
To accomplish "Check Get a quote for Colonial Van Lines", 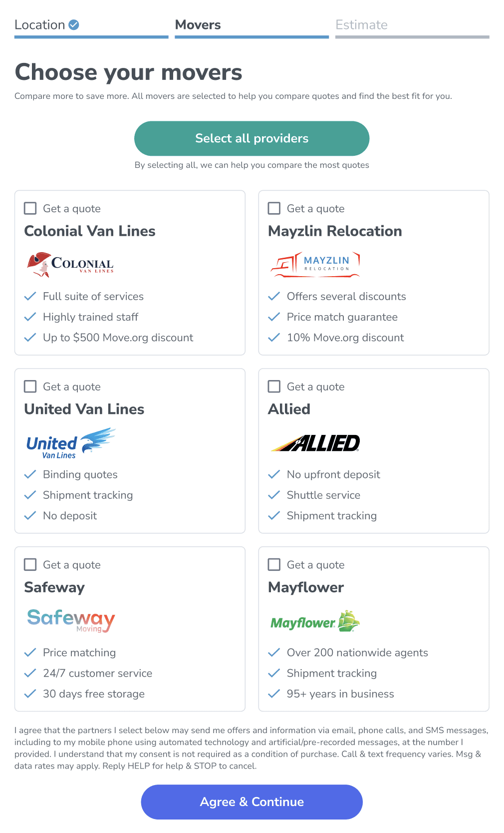I will click(x=30, y=208).
